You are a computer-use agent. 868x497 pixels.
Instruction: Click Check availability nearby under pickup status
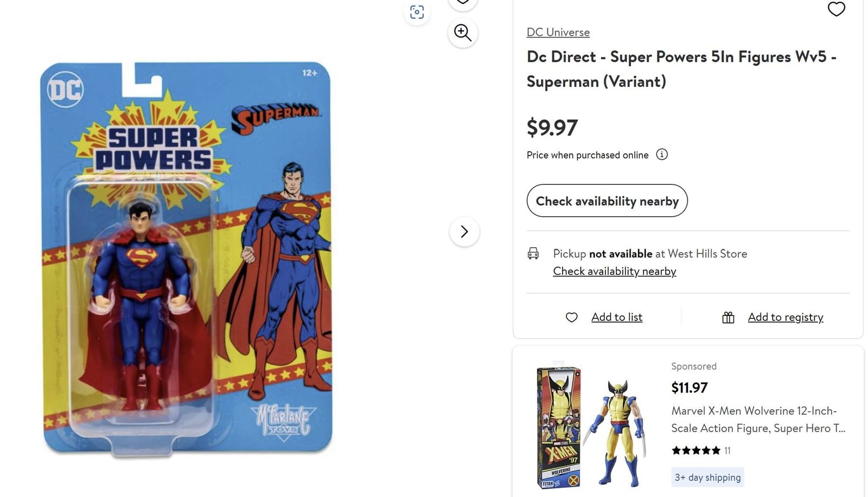[x=614, y=271]
